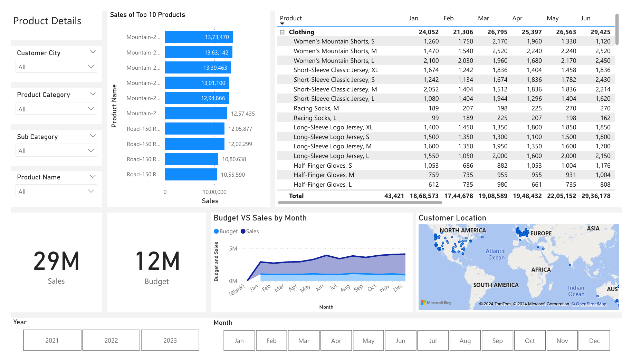Click the Microsoft Bing logo on map
This screenshot has height=364, width=632.
[436, 303]
